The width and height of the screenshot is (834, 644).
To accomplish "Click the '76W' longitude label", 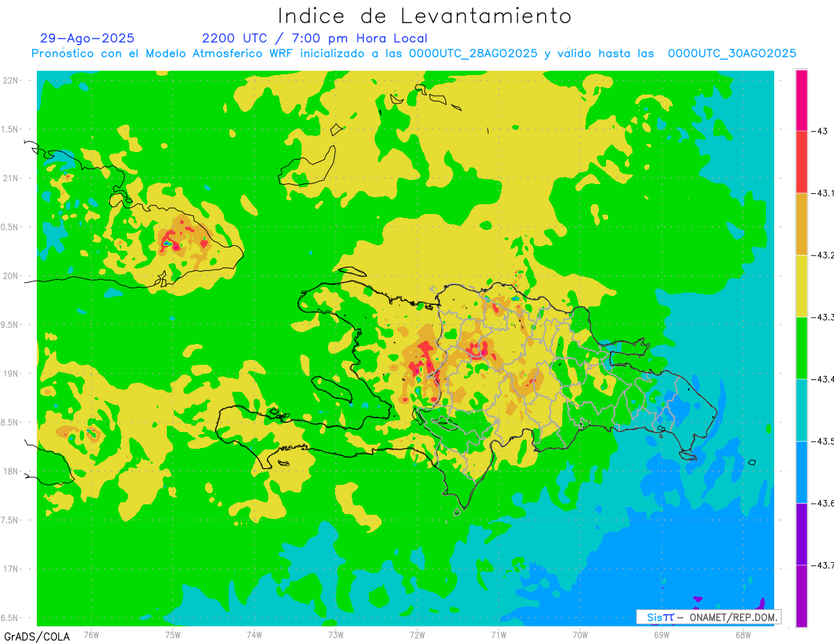I will tap(91, 634).
